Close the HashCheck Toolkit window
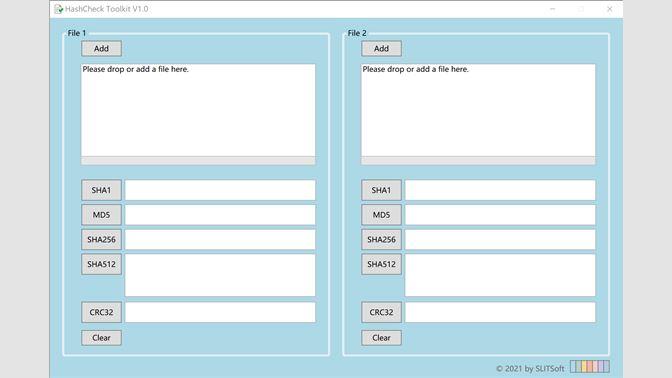The height and width of the screenshot is (378, 672). coord(609,9)
